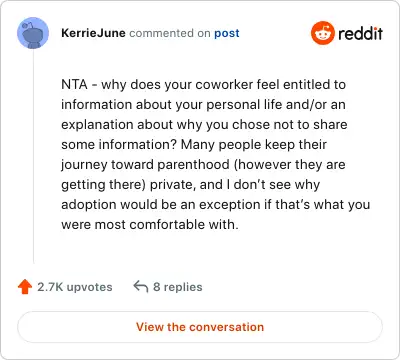Click the comment text starting 'NTA - why'
400x360 pixels.
216,154
